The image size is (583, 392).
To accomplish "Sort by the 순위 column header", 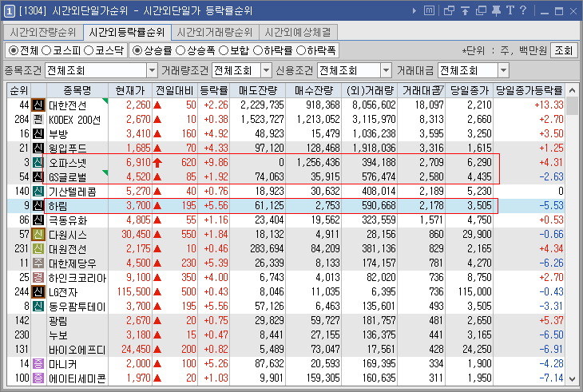I will pos(19,90).
